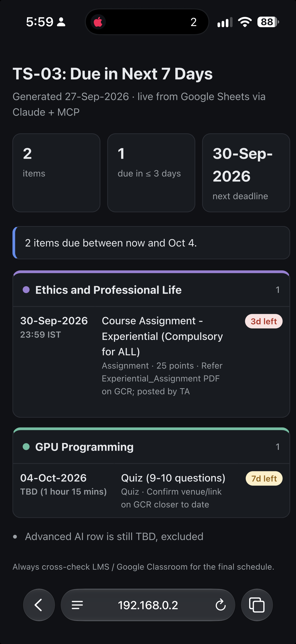
Task: Open the page menu lines icon
Action: (x=77, y=605)
